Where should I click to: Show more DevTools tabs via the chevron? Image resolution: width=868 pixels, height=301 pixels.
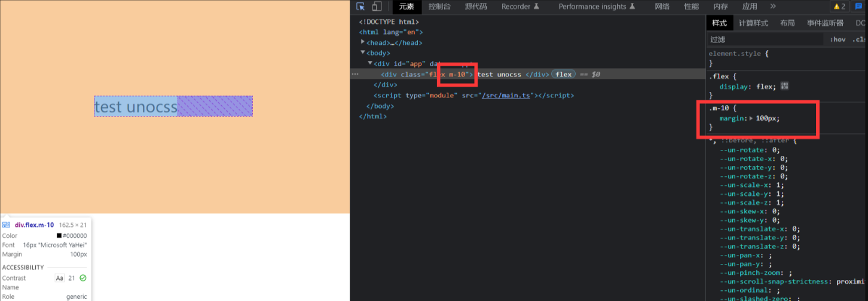[773, 7]
